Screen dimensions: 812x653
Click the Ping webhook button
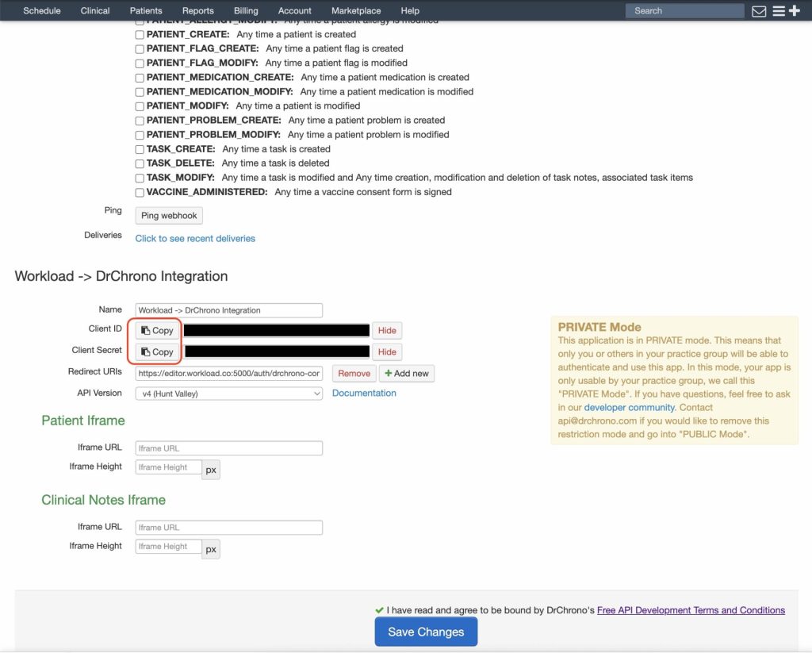pos(169,216)
